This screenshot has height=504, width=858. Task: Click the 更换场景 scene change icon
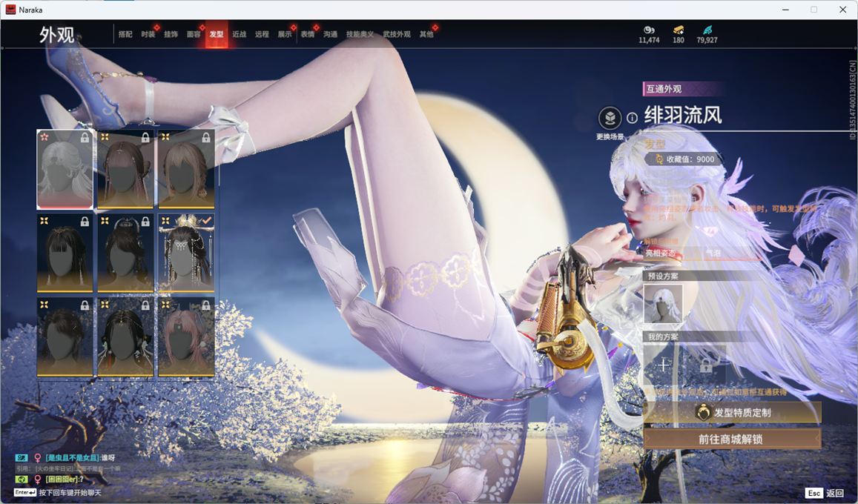coord(610,118)
